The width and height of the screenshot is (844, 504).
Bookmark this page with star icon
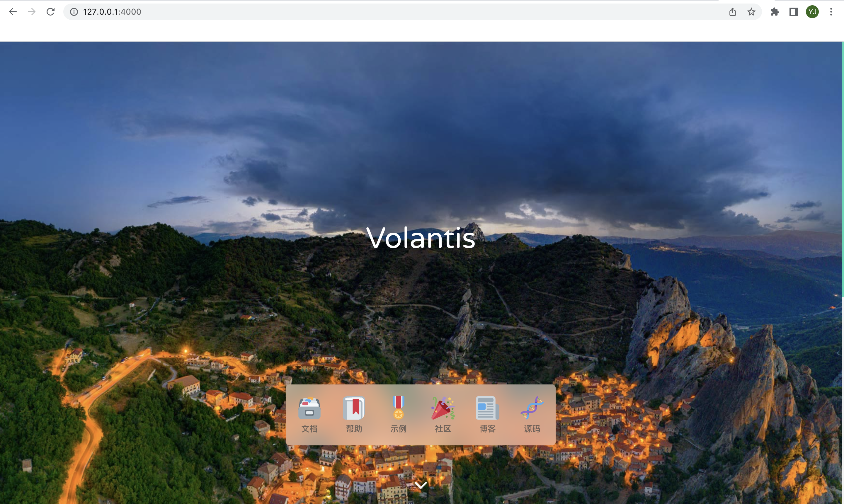click(751, 12)
